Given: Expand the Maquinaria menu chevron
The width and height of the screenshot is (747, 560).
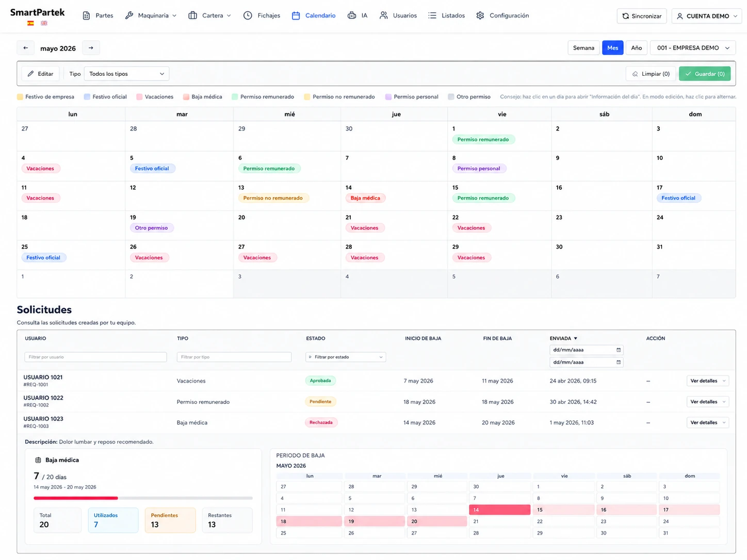Looking at the screenshot, I should pos(174,15).
